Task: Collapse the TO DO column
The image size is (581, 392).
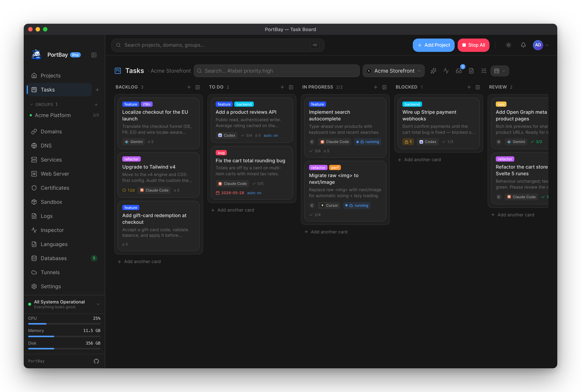Action: point(291,87)
